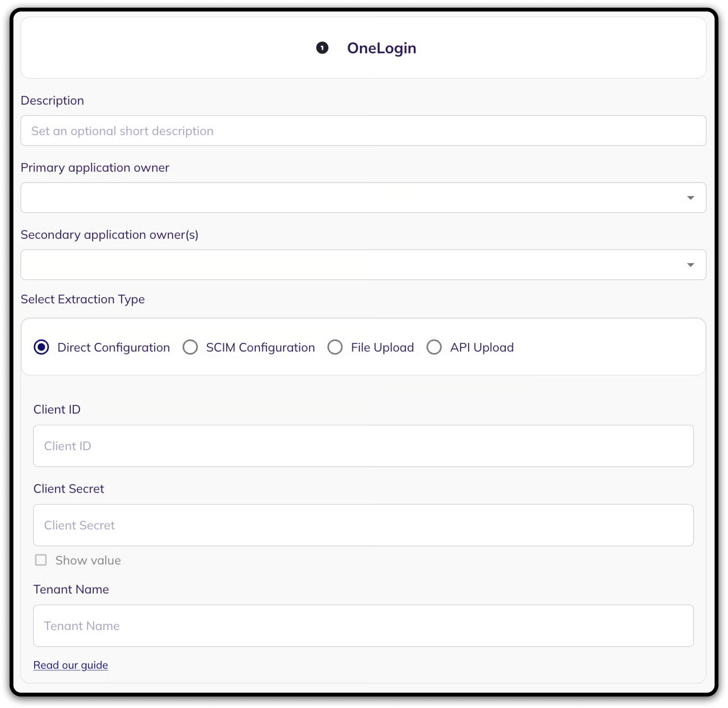Click the number 1 step icon beside OneLogin

(322, 48)
